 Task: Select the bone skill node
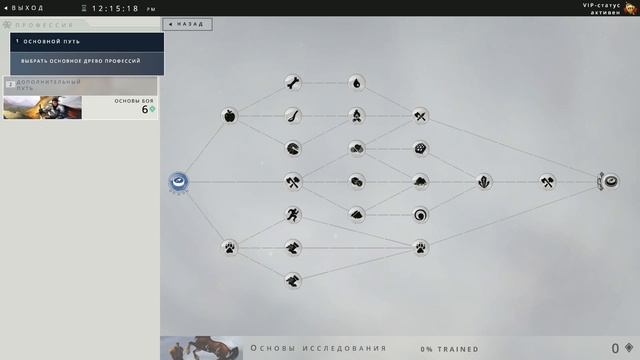pyautogui.click(x=293, y=83)
